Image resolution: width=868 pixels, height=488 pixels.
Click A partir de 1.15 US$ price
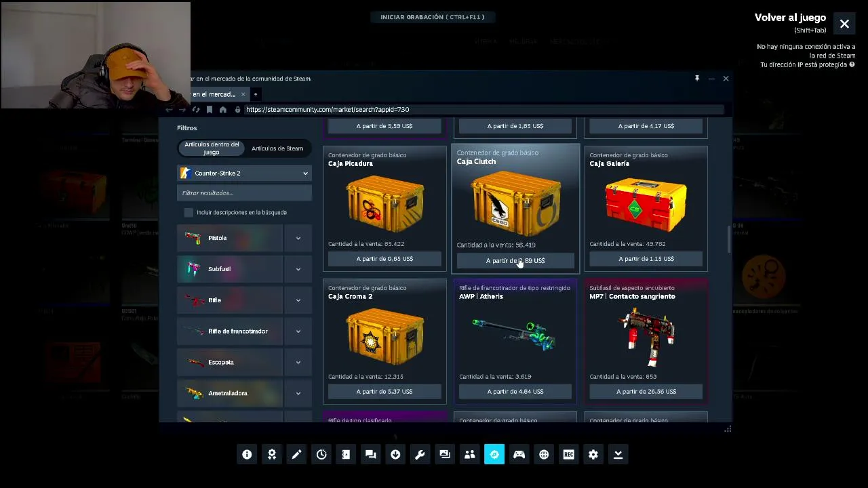[646, 259]
